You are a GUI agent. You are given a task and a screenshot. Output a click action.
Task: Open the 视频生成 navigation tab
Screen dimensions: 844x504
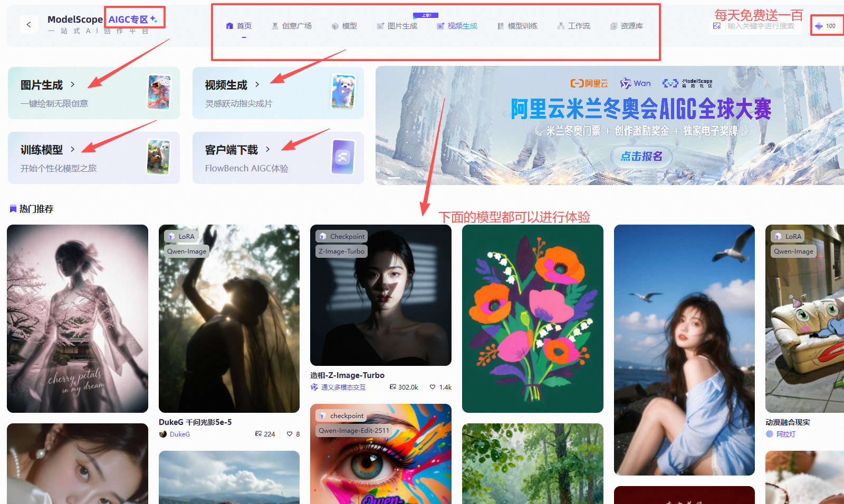pos(457,26)
